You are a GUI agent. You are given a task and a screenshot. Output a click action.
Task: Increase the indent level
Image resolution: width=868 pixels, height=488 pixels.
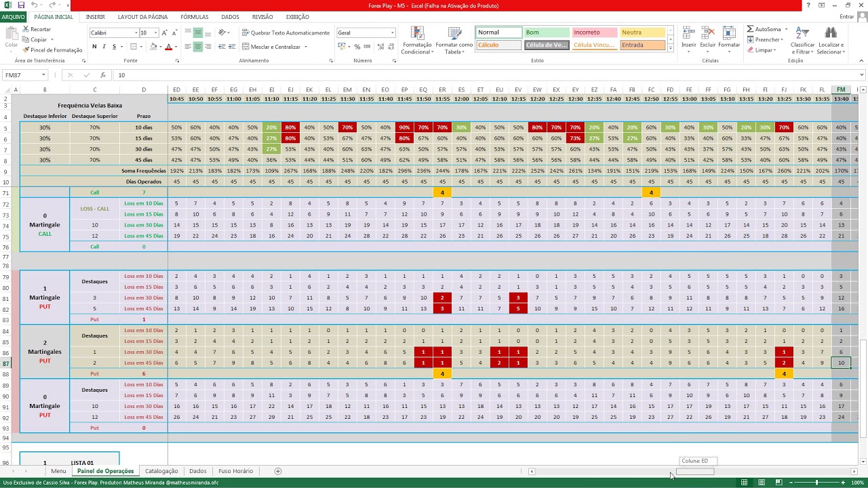click(x=232, y=47)
